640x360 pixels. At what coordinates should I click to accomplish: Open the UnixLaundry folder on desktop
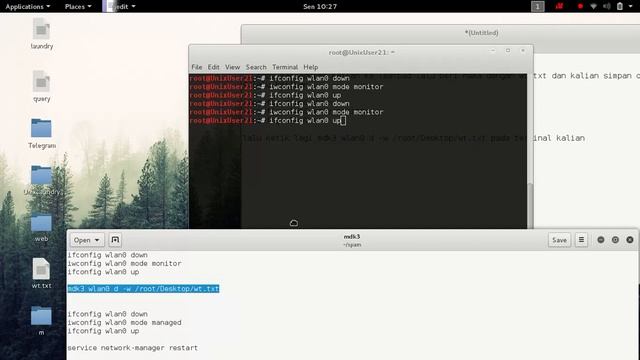click(41, 180)
